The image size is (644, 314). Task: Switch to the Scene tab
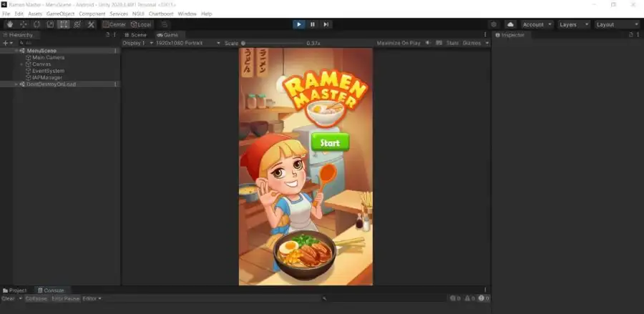[x=137, y=34]
